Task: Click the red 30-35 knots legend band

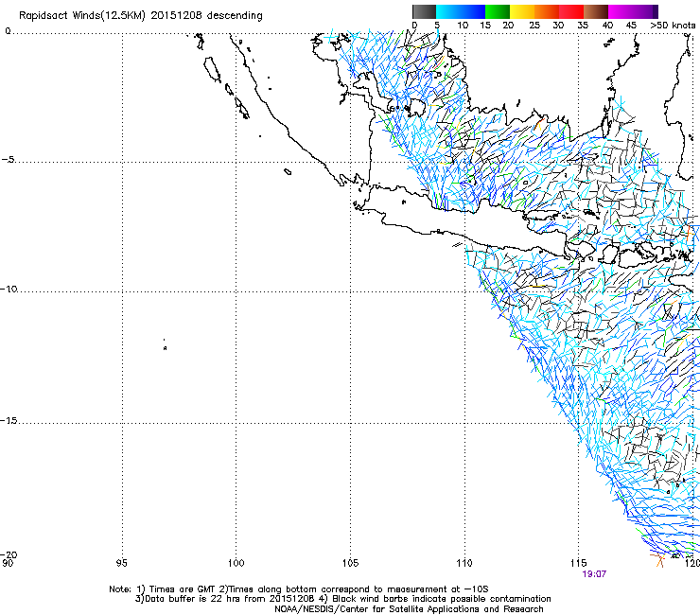Action: [571, 11]
